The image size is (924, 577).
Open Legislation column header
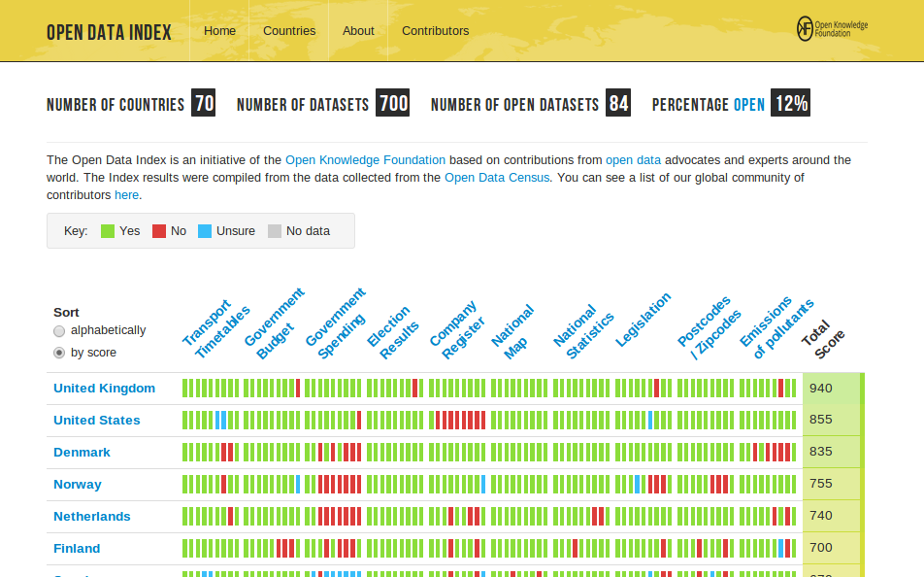coord(643,320)
